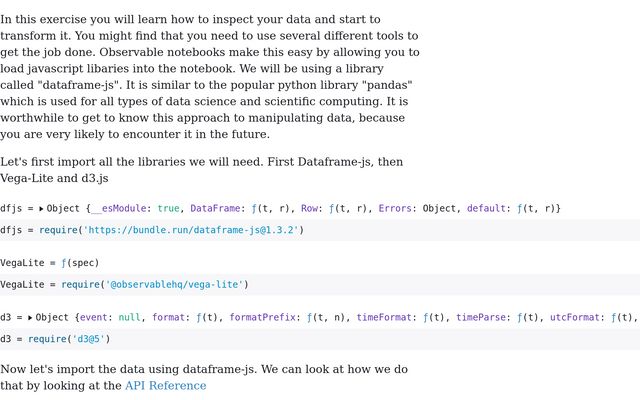Viewport: 640px width, 400px height.
Task: Click the introductory paragraph about dataframe-js
Action: [210, 77]
